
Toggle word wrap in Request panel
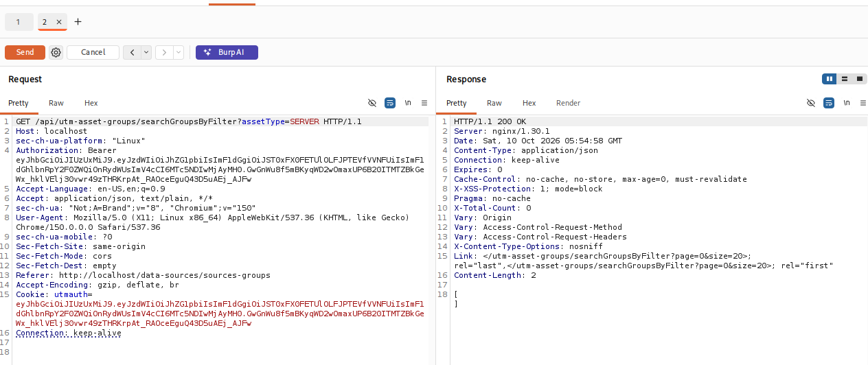coord(390,103)
